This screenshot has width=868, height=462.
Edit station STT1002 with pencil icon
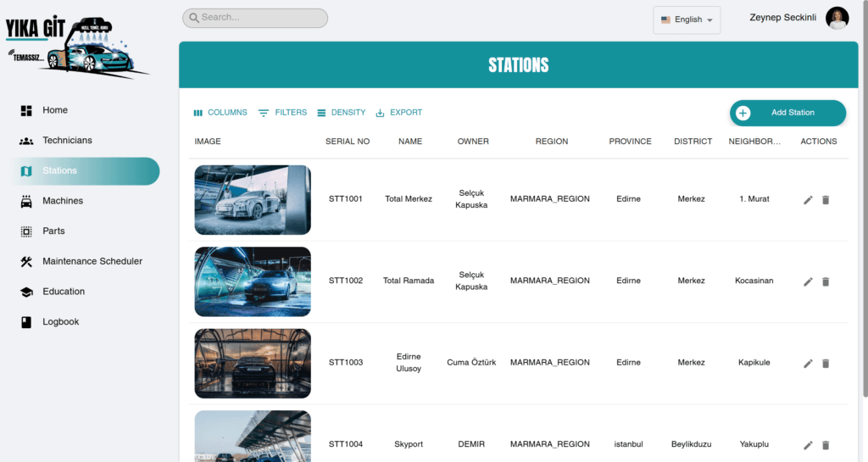pos(808,281)
